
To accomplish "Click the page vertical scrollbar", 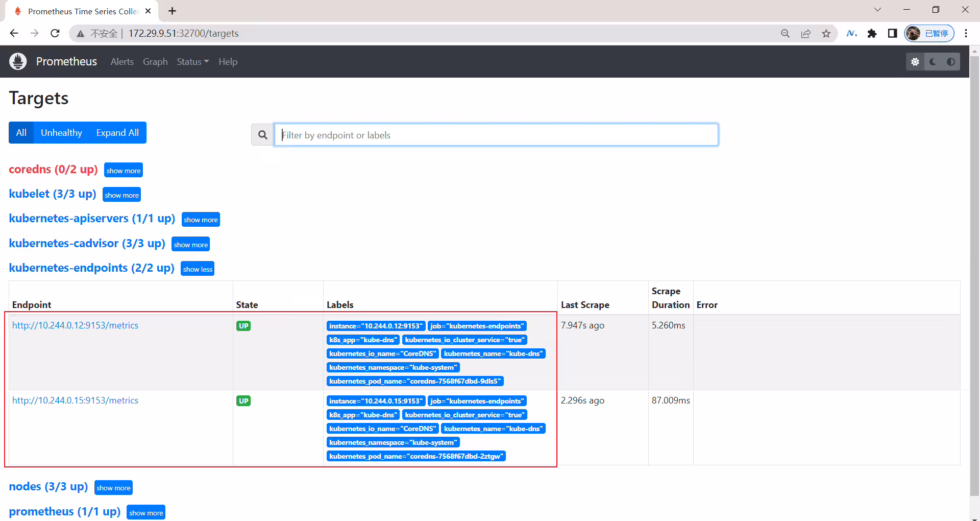I will point(974,276).
